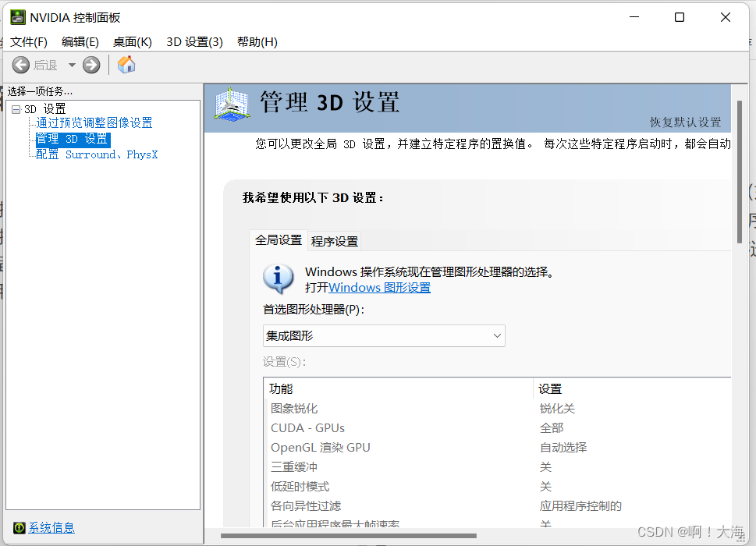Open the 文件(F) menu
This screenshot has height=546, width=756.
coord(29,42)
